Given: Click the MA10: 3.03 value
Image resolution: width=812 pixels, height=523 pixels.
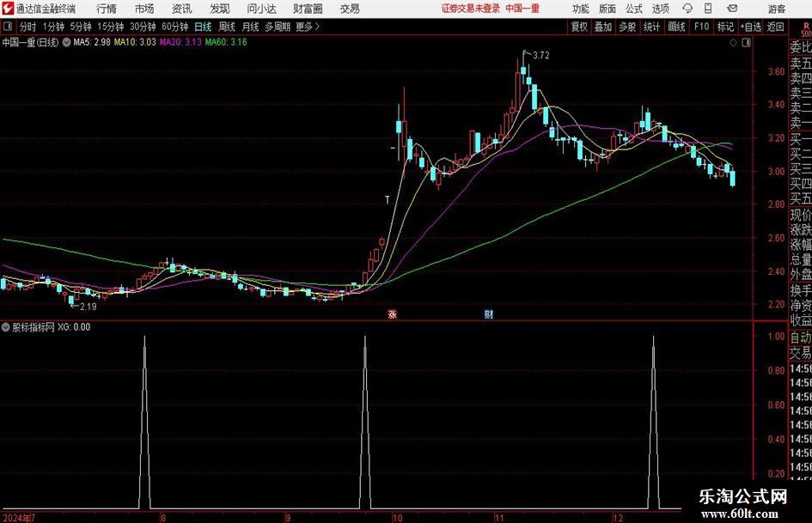Looking at the screenshot, I should 135,42.
